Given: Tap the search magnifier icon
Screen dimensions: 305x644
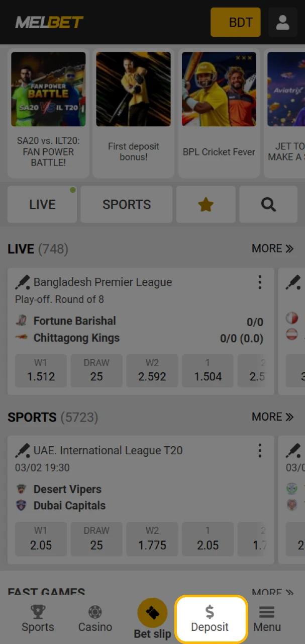Looking at the screenshot, I should click(268, 204).
